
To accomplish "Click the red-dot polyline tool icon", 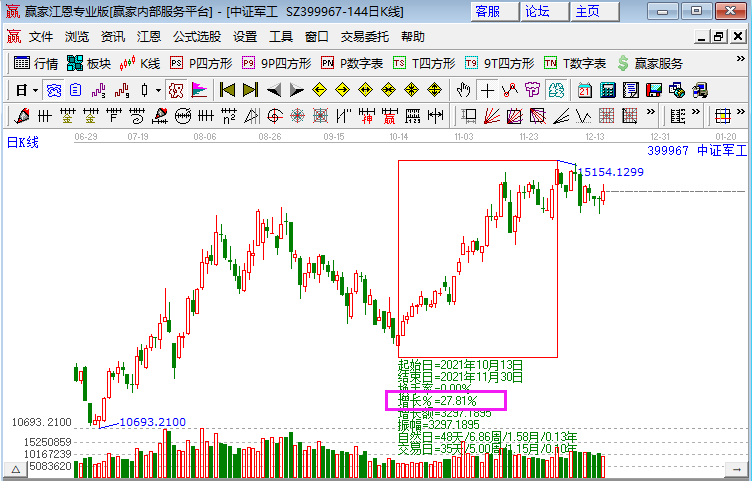I will pyautogui.click(x=510, y=90).
